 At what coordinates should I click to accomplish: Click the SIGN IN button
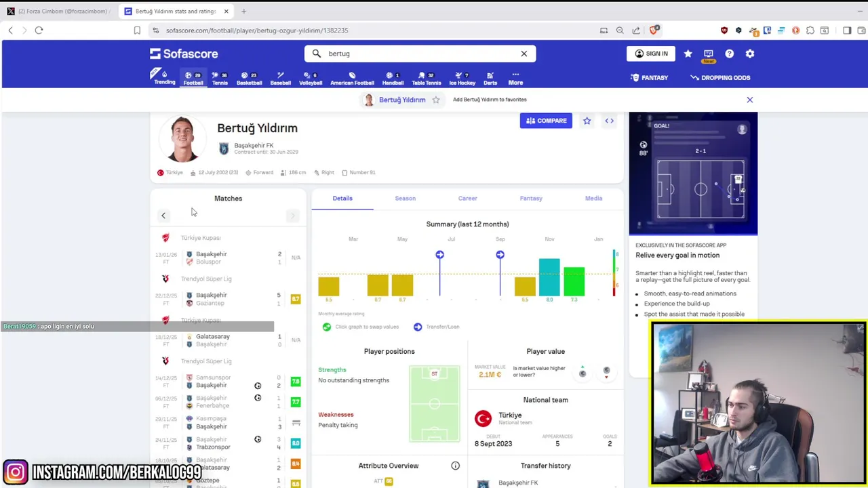click(x=650, y=54)
